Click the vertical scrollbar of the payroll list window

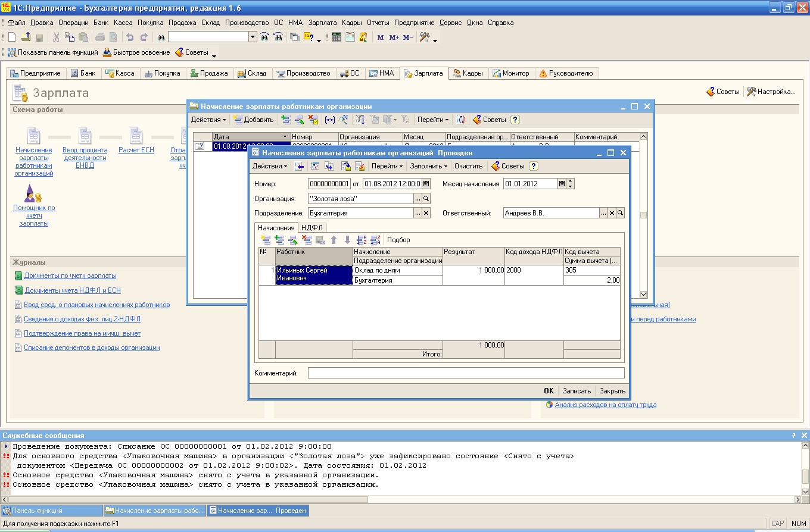pyautogui.click(x=643, y=215)
